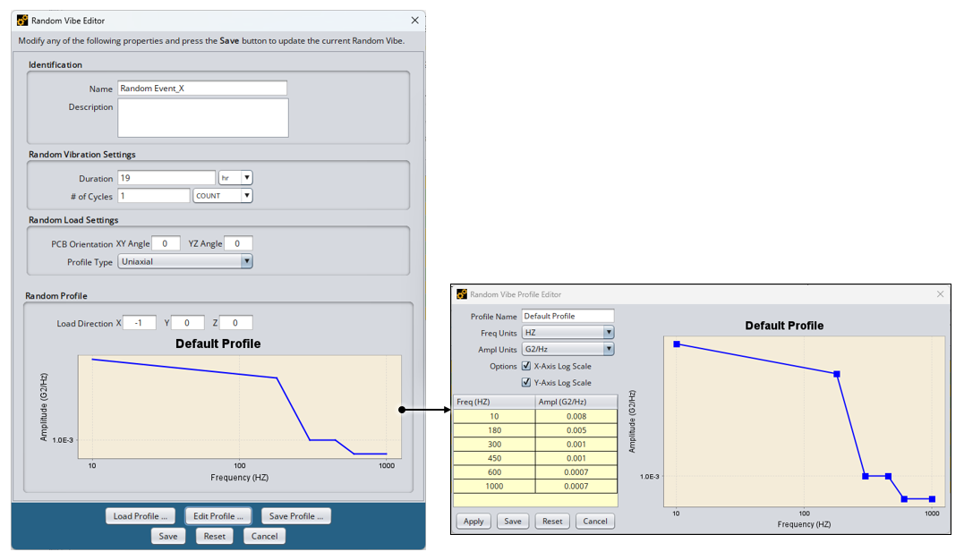Click the Save Profile button
The height and width of the screenshot is (560, 964).
[296, 516]
